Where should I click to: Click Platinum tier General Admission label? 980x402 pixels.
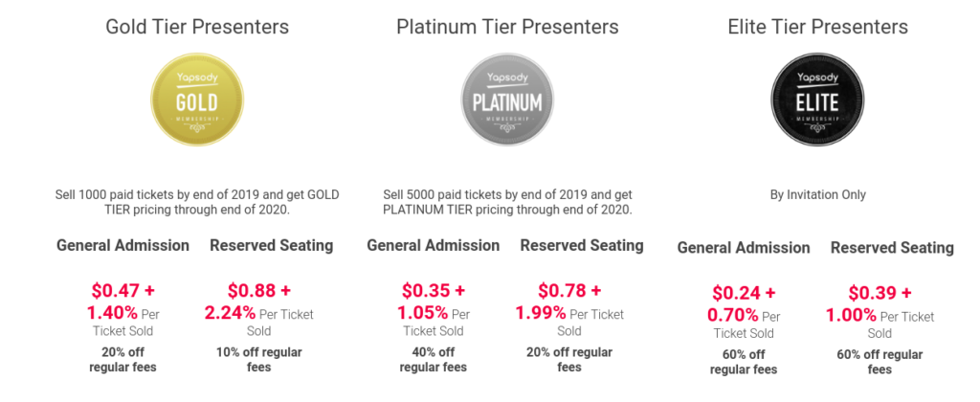[x=433, y=245]
